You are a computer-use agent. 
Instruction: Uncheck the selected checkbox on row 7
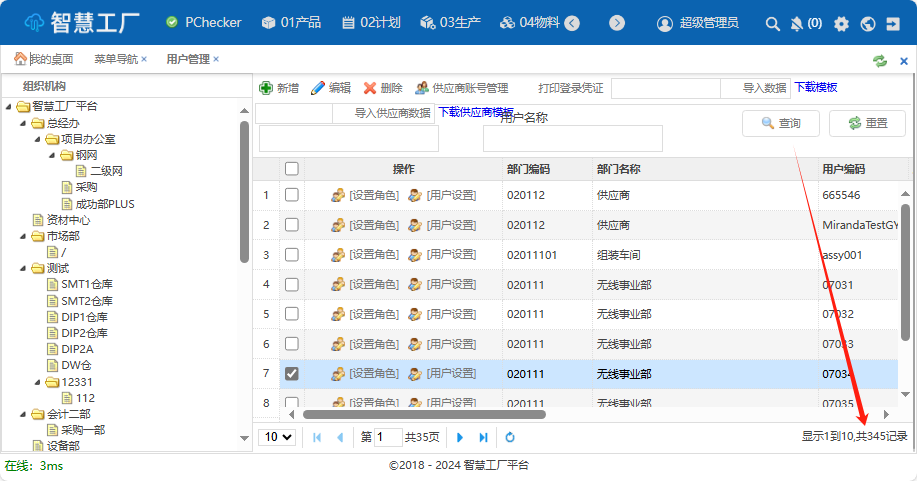[292, 374]
